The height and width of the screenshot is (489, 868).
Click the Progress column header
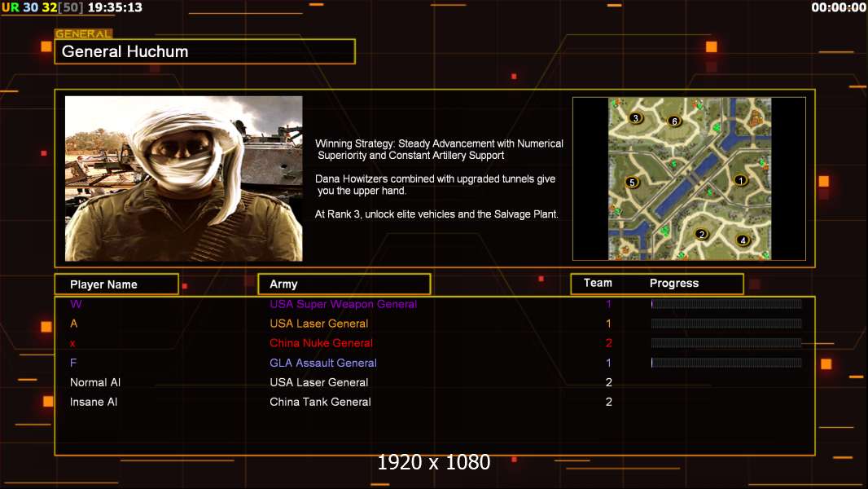[674, 284]
